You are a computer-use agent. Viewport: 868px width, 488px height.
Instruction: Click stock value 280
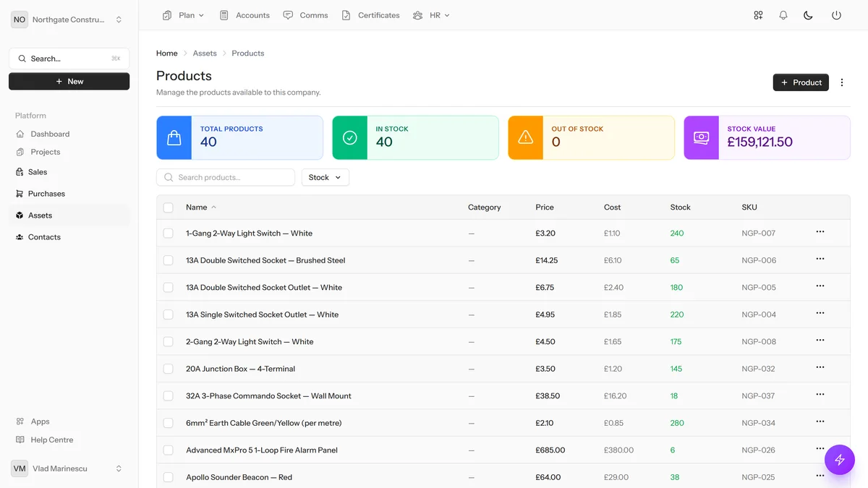pos(677,423)
